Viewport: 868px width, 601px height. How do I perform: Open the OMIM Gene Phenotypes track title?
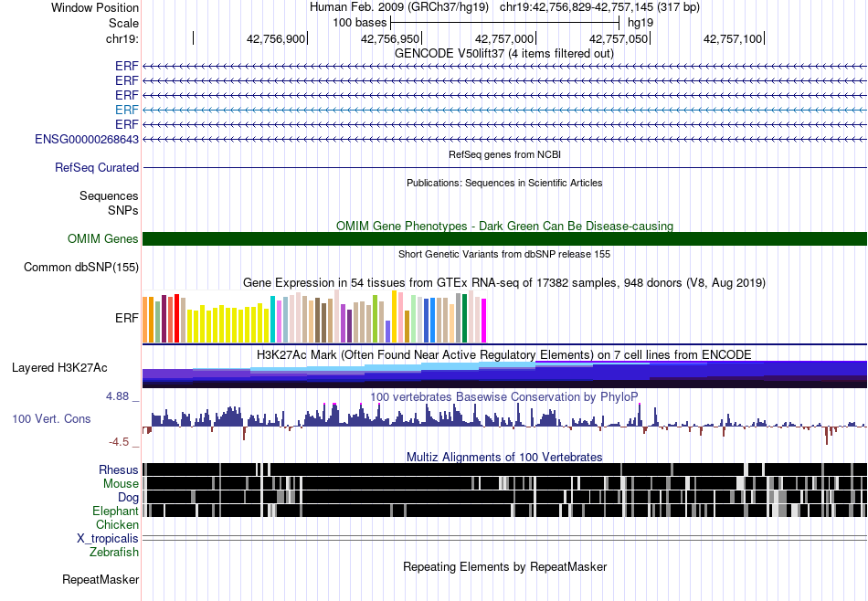point(504,226)
